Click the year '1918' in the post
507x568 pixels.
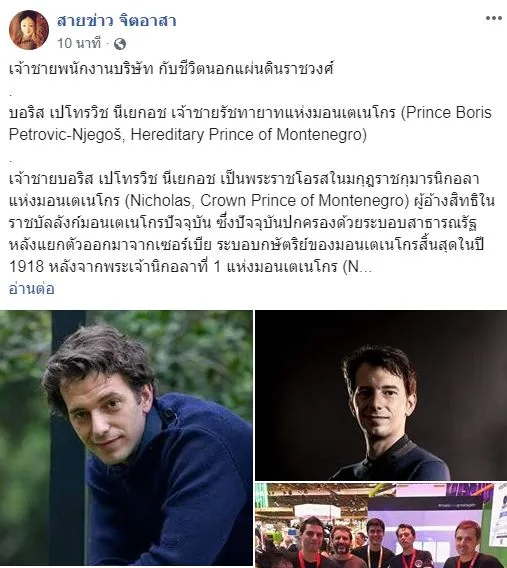click(26, 267)
